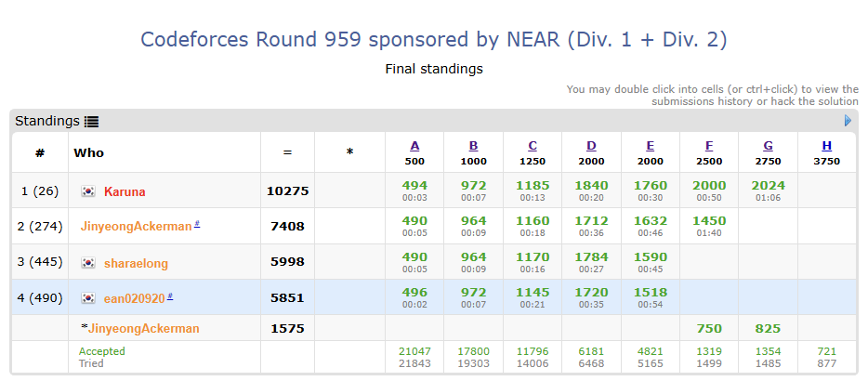The image size is (868, 381).
Task: Click the upsolved F cell 750
Action: click(x=709, y=328)
